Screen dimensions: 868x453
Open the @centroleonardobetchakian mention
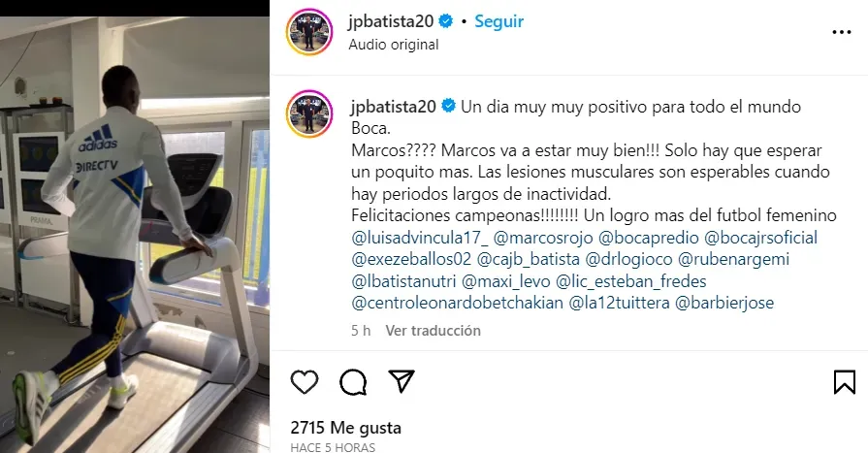tap(457, 303)
